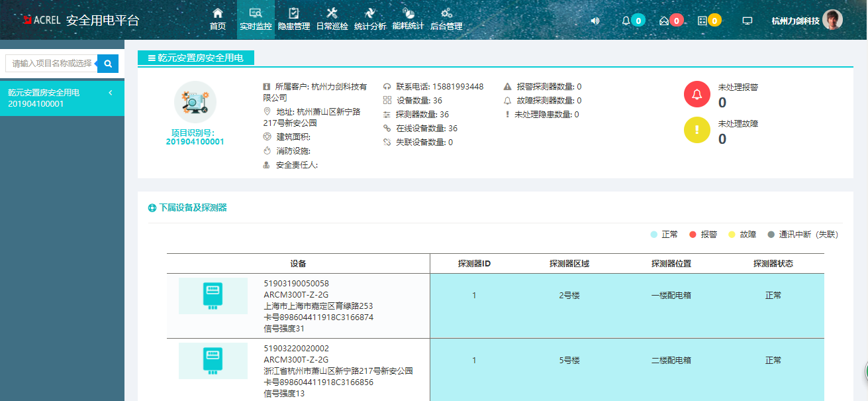Open 统计分析 in top navigation
Viewport: 868px width, 401px height.
(370, 20)
